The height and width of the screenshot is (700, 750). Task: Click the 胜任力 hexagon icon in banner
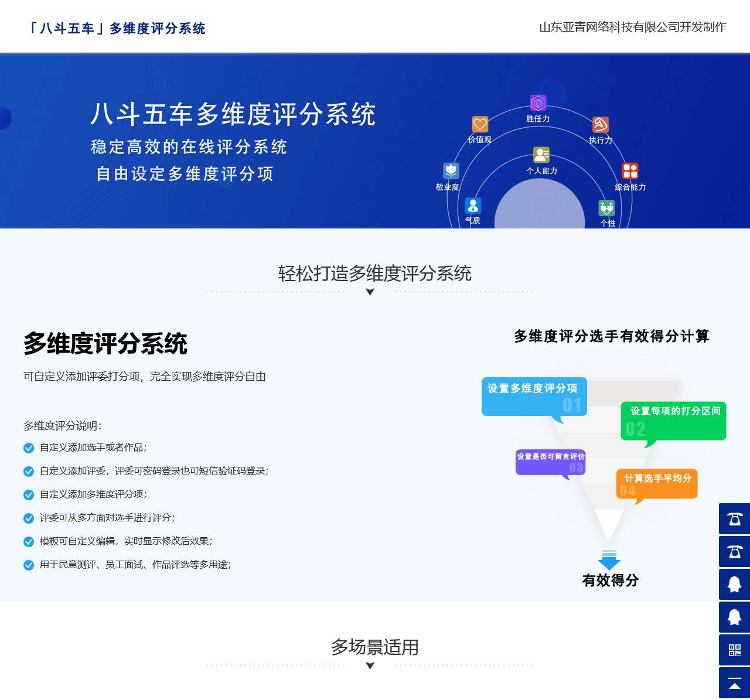pyautogui.click(x=538, y=103)
